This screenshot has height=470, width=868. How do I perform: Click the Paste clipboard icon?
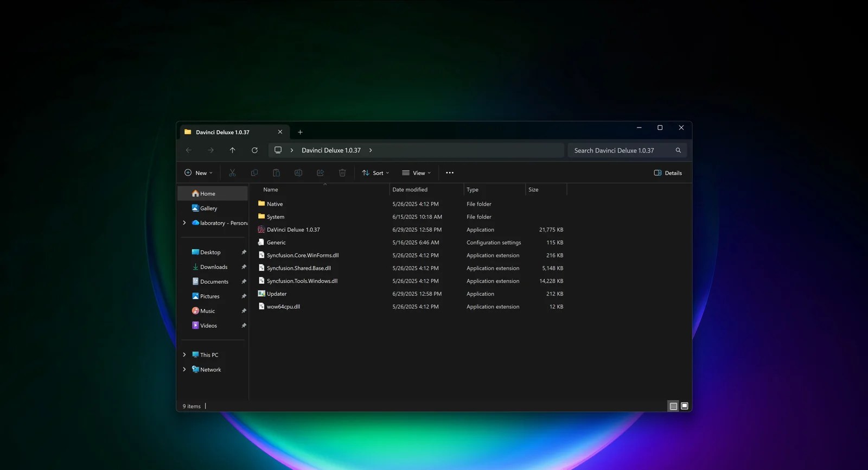coord(276,173)
